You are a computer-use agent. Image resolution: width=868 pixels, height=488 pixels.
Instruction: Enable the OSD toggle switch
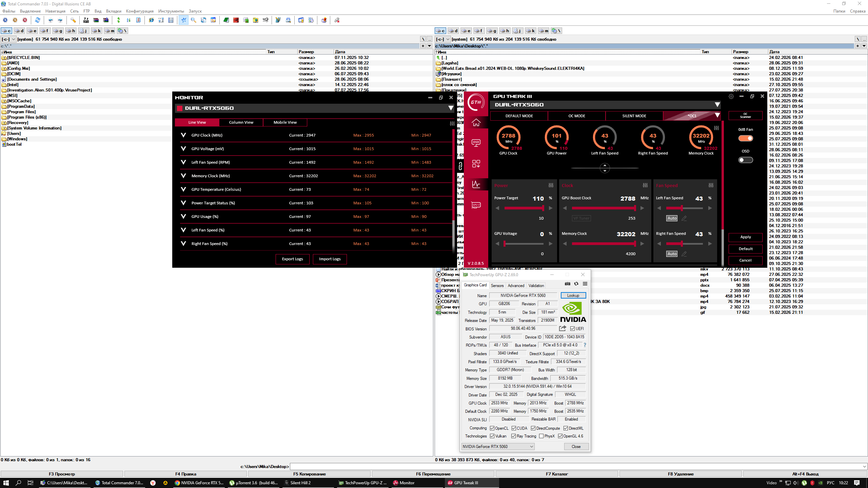pyautogui.click(x=746, y=160)
